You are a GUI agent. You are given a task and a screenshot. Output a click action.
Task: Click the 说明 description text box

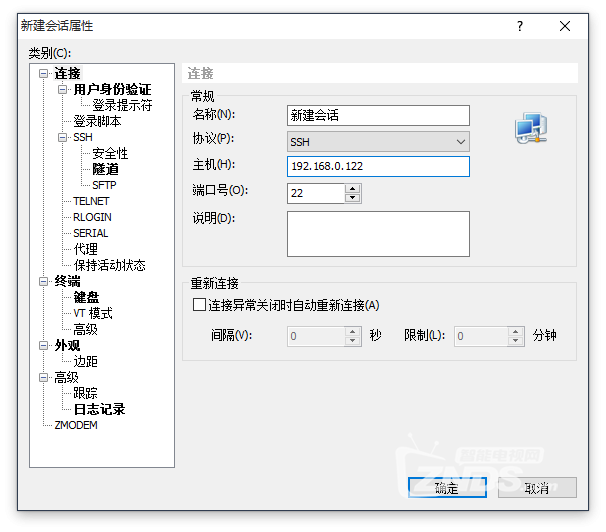(377, 234)
